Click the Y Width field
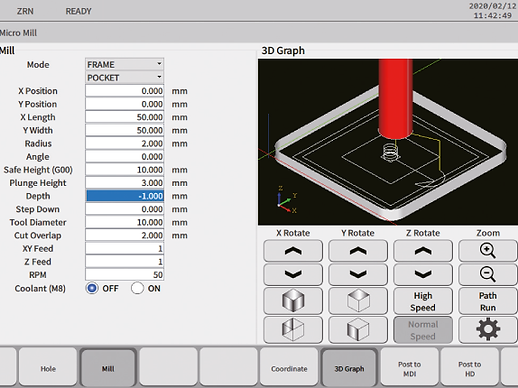Viewport: 518px width, 388px height. pos(124,130)
